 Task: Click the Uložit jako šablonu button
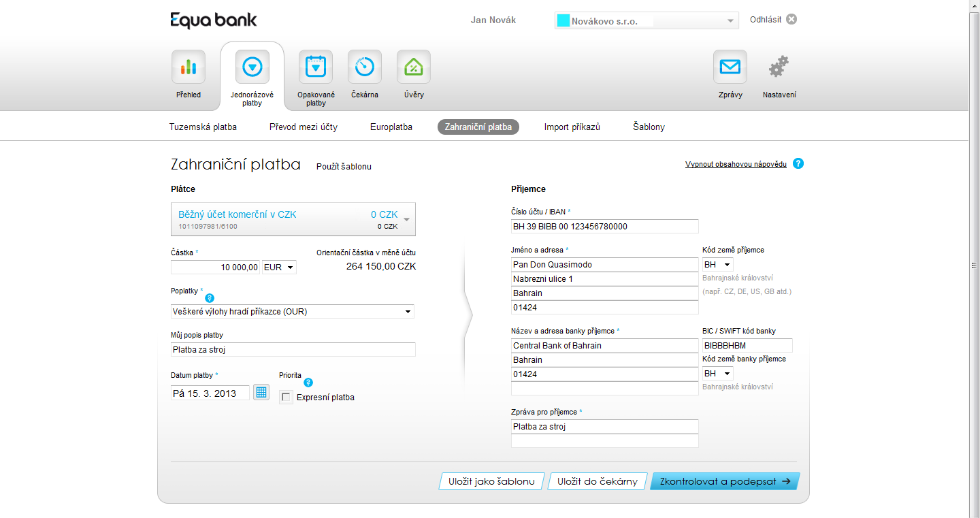point(491,481)
